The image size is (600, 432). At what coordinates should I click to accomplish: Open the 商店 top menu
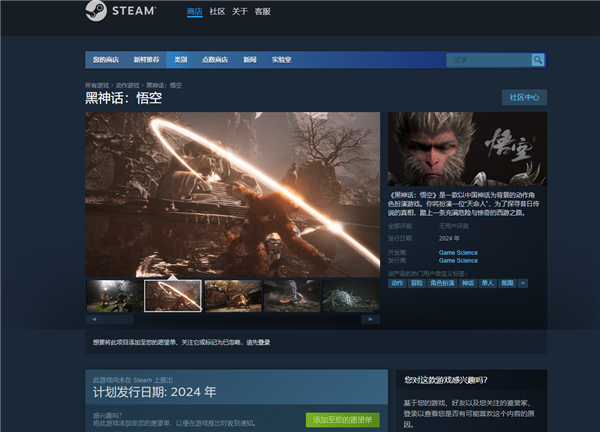(194, 11)
